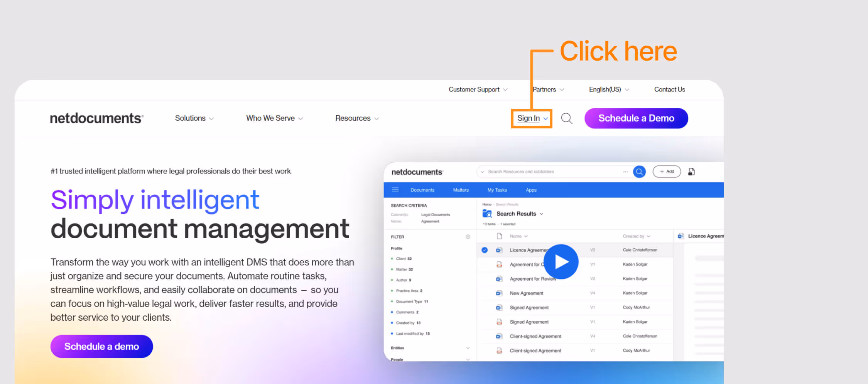Expand the Entities filter section
868x384 pixels.
click(468, 348)
